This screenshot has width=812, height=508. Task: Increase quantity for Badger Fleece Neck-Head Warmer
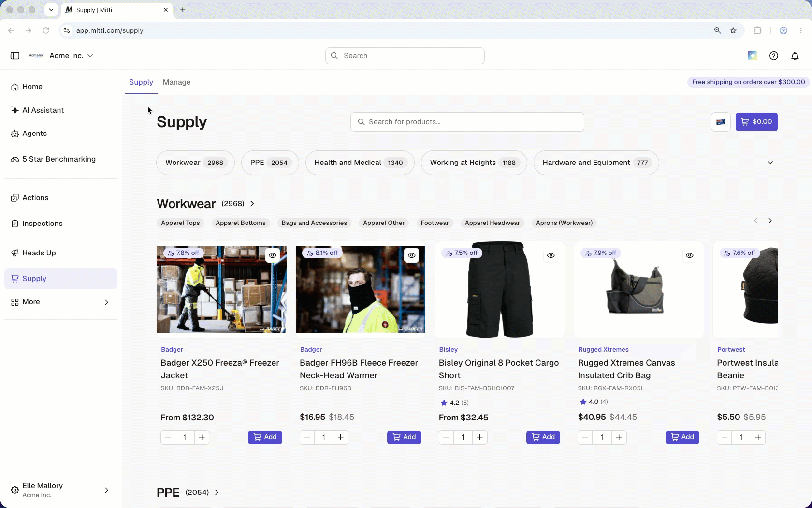click(341, 437)
